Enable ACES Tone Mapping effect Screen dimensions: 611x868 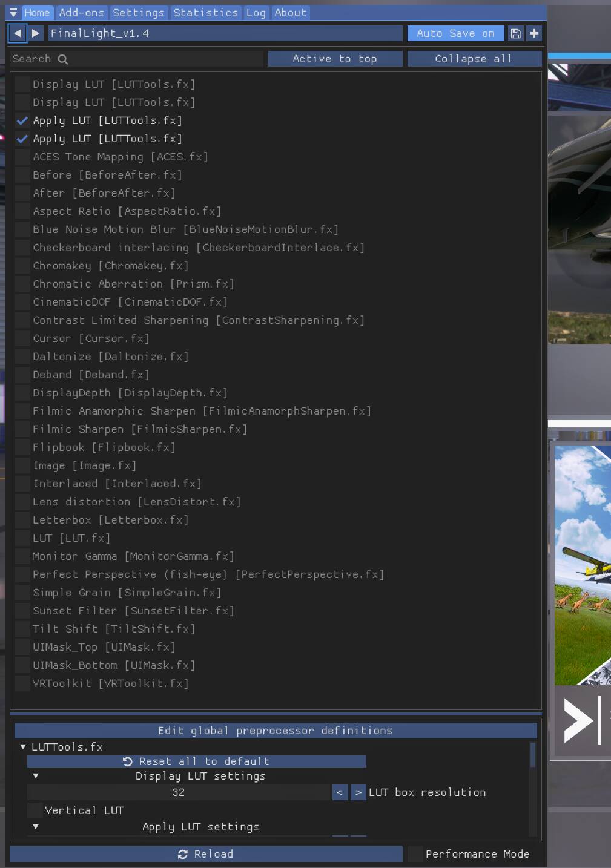tap(22, 157)
